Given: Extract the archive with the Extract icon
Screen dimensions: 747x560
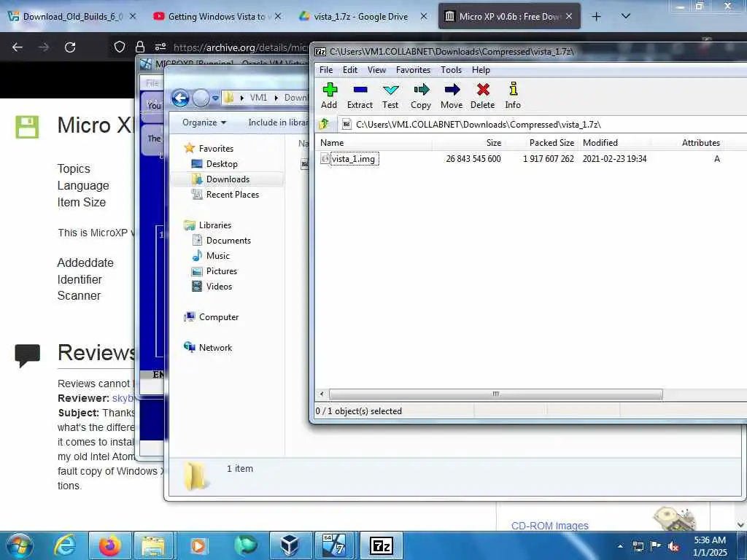Looking at the screenshot, I should (x=360, y=96).
